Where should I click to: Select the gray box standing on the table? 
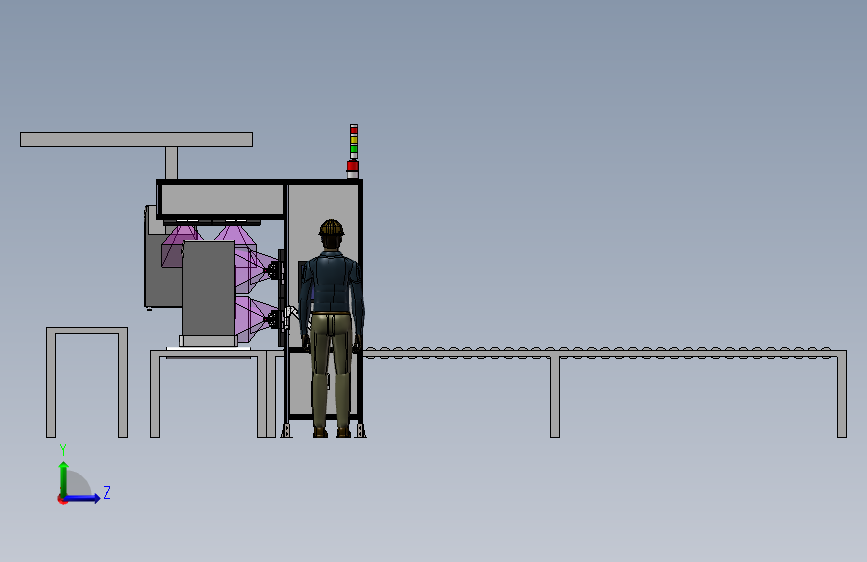pyautogui.click(x=208, y=289)
